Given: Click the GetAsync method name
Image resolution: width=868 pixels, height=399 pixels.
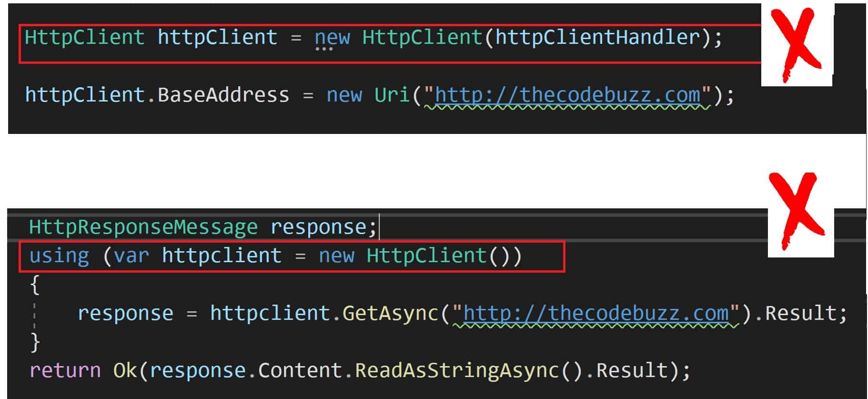Looking at the screenshot, I should point(390,313).
